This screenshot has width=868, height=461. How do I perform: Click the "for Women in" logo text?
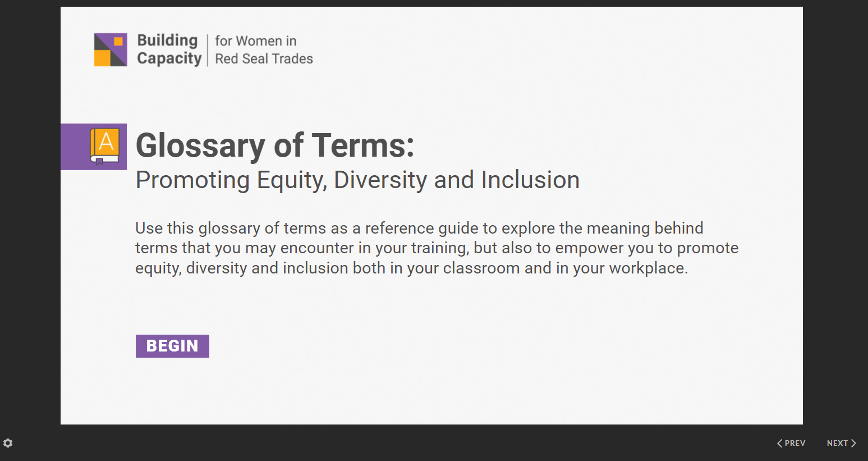[x=255, y=41]
